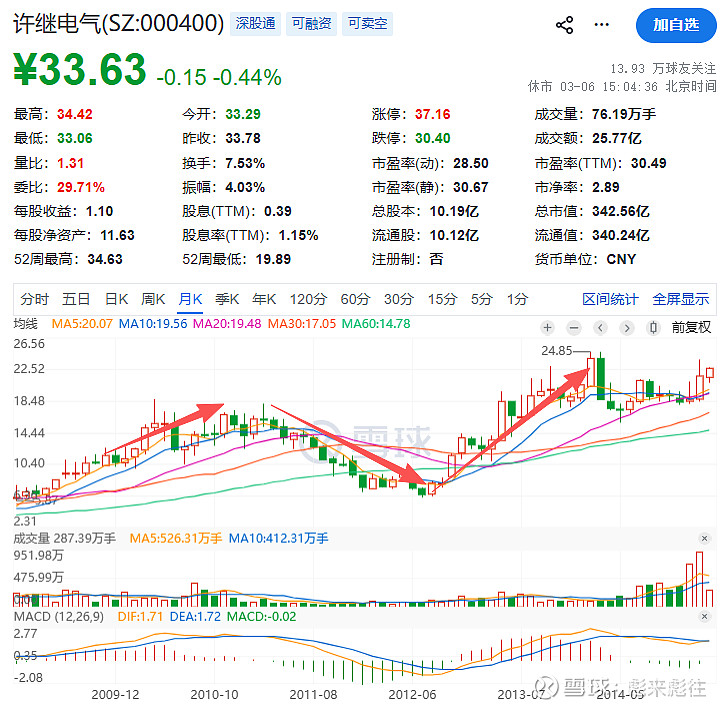Click the 13.93 万球友关注 text
The width and height of the screenshot is (727, 710).
[663, 69]
